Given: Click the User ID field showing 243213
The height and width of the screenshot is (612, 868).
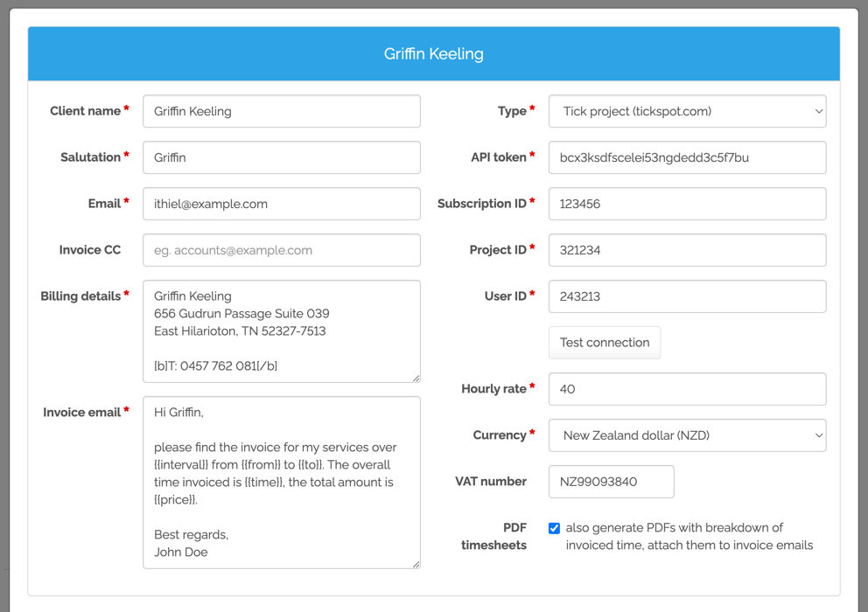Looking at the screenshot, I should click(687, 296).
